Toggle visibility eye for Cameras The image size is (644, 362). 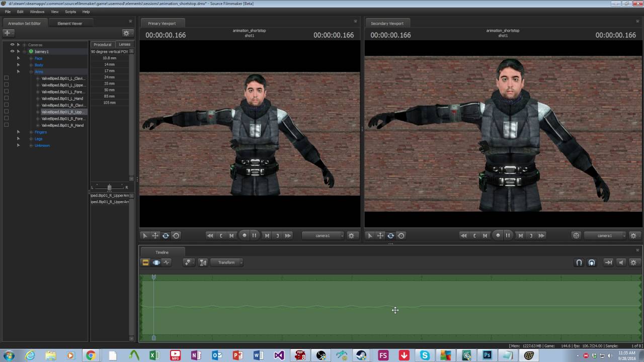click(12, 45)
